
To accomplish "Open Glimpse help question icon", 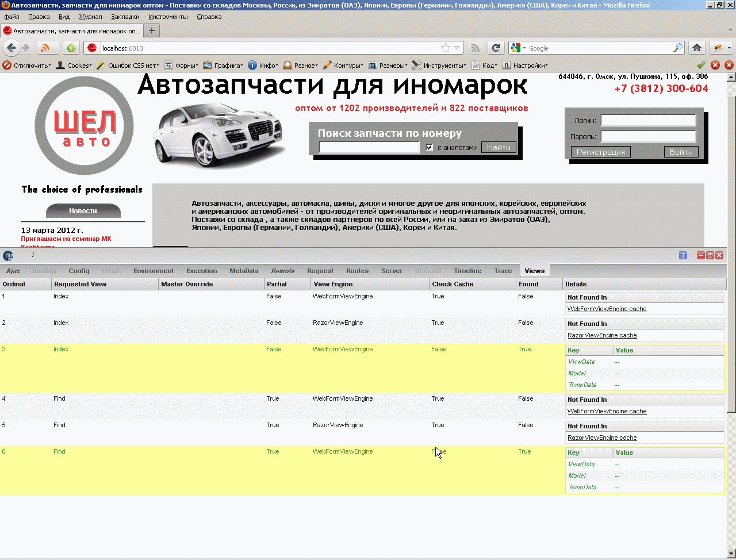I will (x=683, y=255).
